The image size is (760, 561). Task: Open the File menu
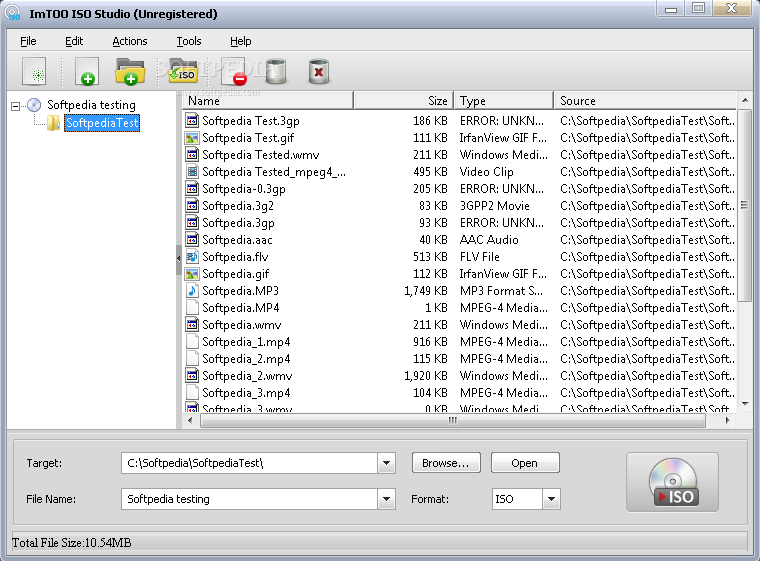(x=28, y=41)
